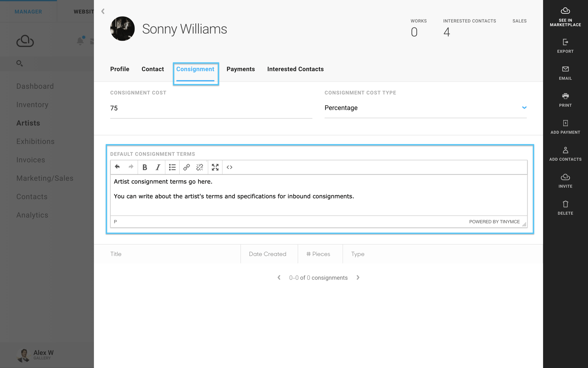
Task: Click the Delete action in the sidebar
Action: (565, 207)
